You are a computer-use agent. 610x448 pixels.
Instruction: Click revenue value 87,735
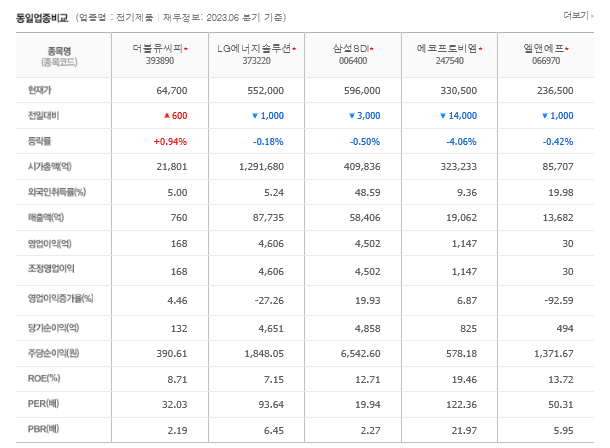pyautogui.click(x=268, y=218)
